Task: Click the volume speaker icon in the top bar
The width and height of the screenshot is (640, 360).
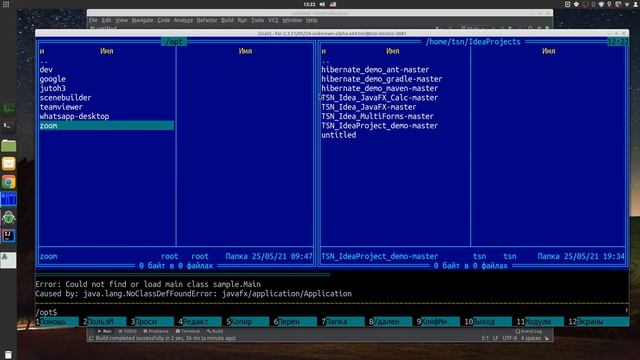Action: coord(322,4)
